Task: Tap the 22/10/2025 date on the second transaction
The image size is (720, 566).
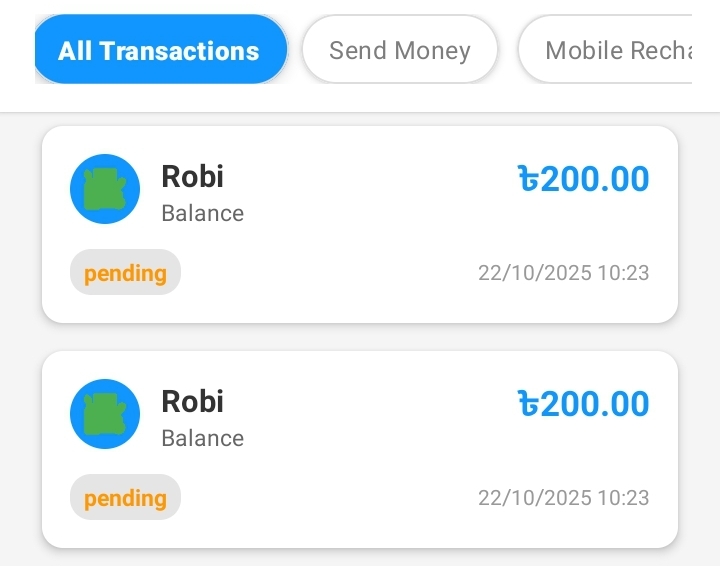Action: pos(534,498)
